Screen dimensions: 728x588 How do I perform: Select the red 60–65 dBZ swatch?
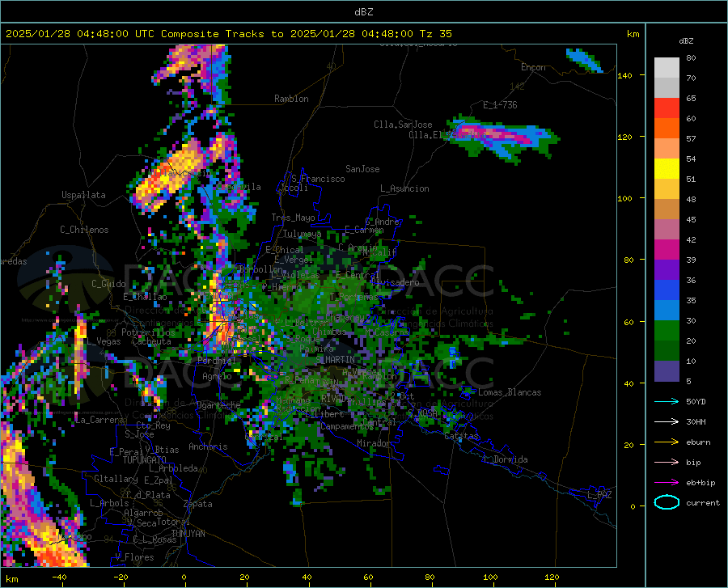667,108
